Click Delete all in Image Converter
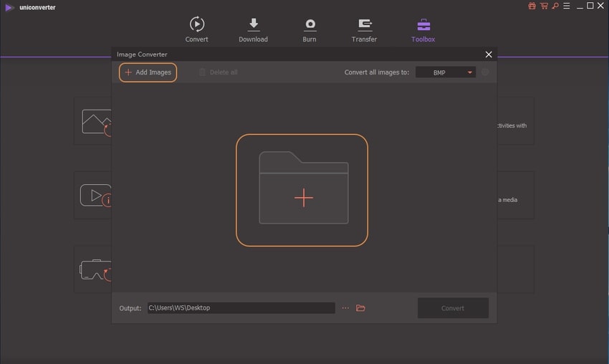Screen dimensions: 609x364 coord(218,72)
